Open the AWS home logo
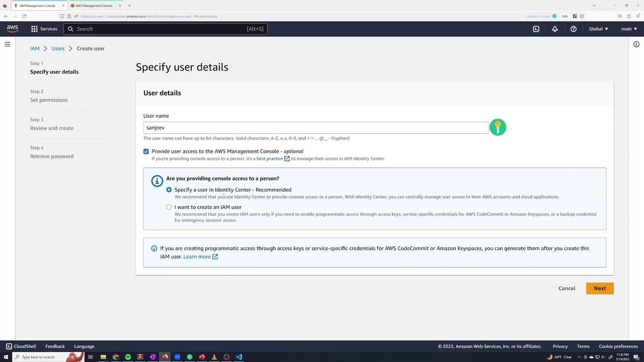644x362 pixels. click(x=13, y=29)
